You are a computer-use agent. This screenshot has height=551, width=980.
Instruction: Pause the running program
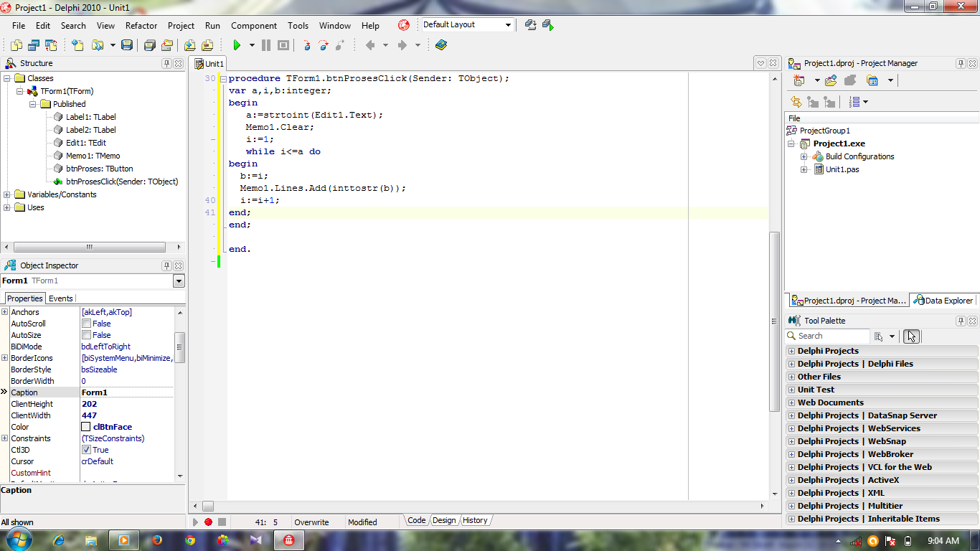click(265, 44)
